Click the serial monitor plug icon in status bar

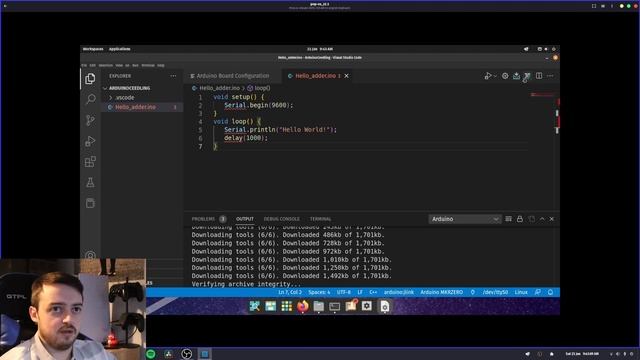point(473,292)
